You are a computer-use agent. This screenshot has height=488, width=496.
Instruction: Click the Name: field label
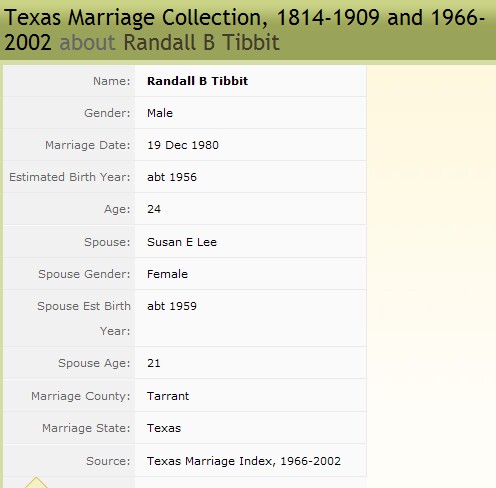112,81
